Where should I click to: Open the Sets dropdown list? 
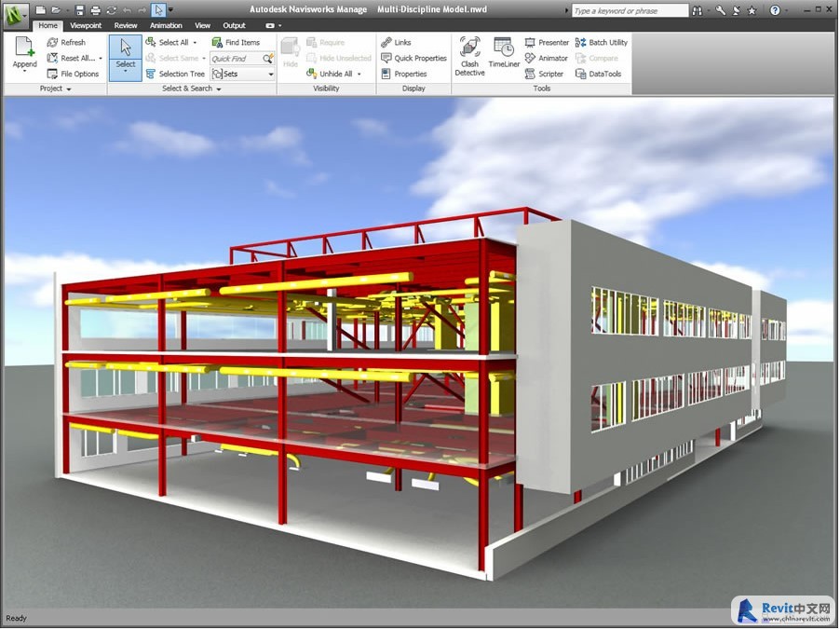coord(271,75)
